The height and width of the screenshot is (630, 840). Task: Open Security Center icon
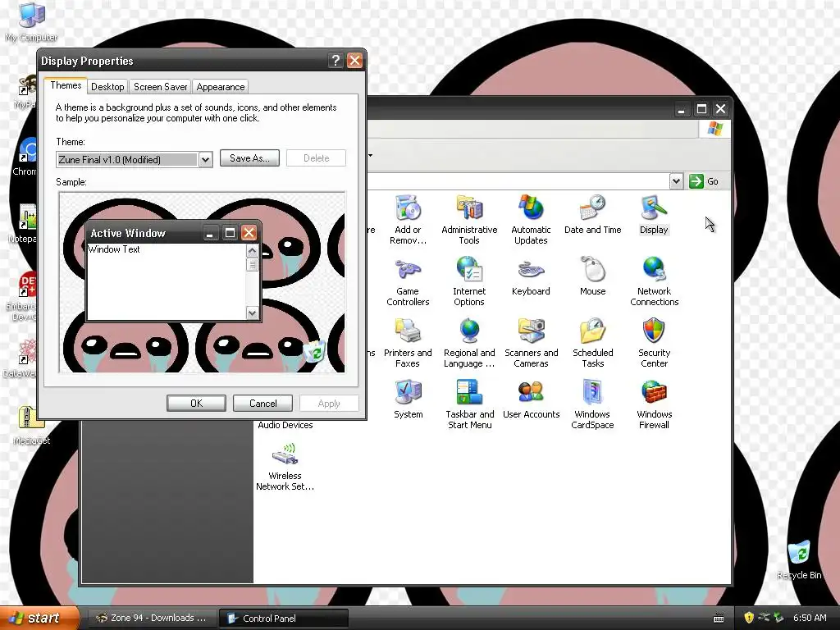(x=654, y=342)
